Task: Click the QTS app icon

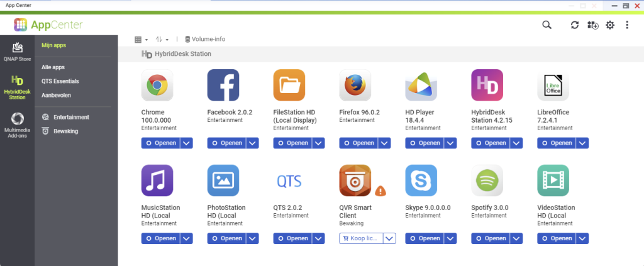Action: [x=289, y=180]
